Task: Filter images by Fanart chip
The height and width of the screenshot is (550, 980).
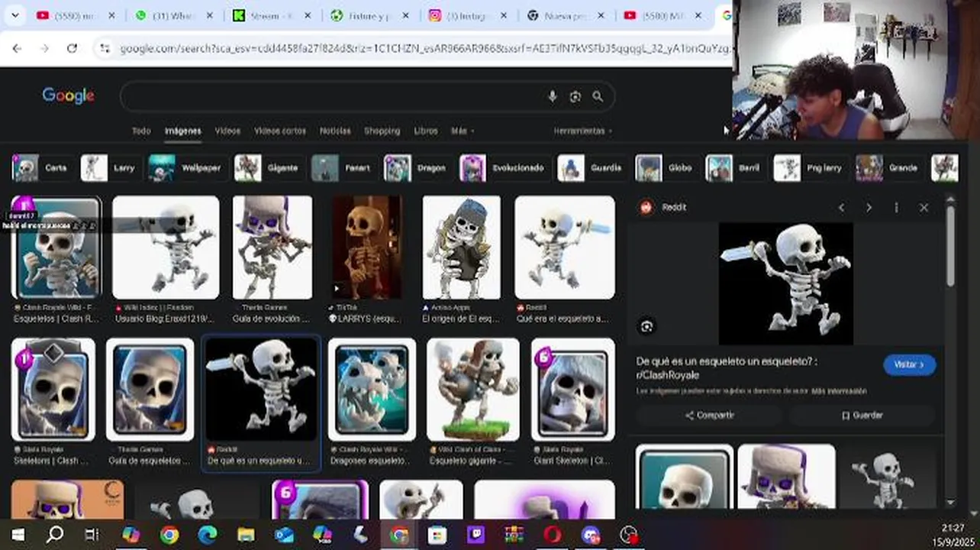Action: point(343,168)
